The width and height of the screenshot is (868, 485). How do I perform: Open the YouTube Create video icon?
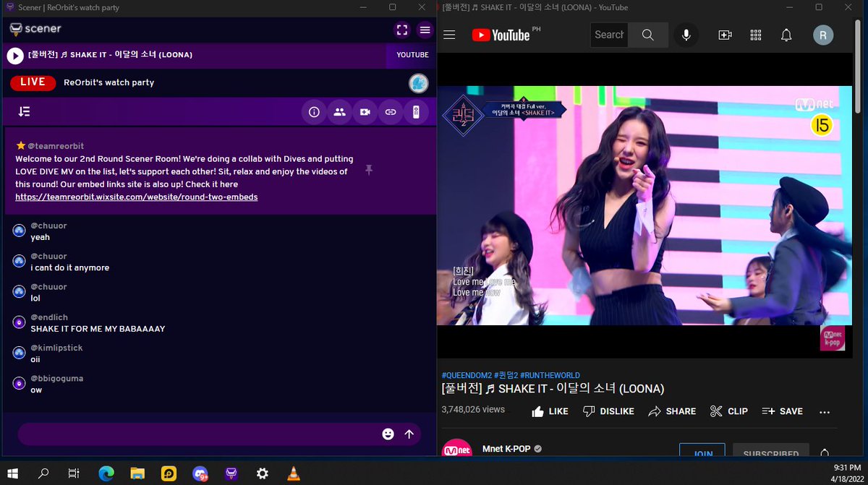tap(725, 35)
